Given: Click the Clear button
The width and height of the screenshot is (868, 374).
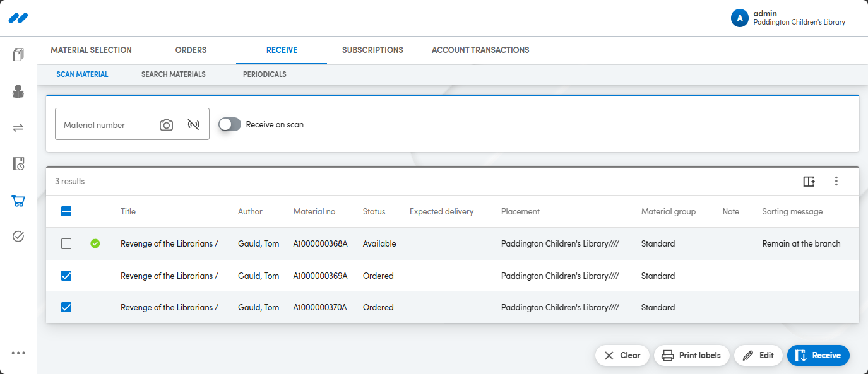Looking at the screenshot, I should click(622, 355).
